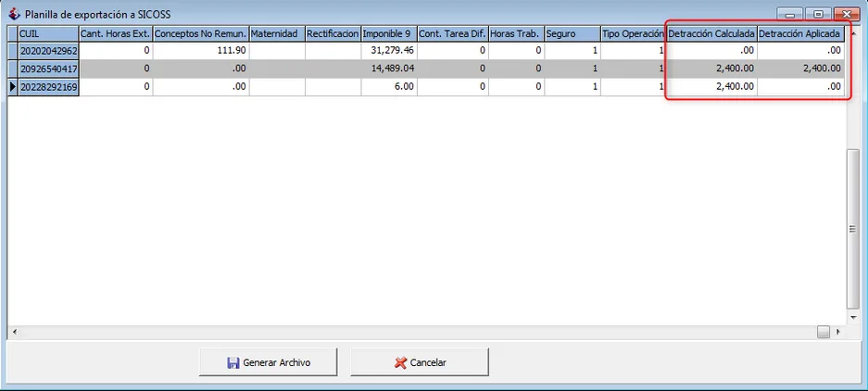This screenshot has width=868, height=391.
Task: Click the Detracción Calculada column header
Action: (711, 33)
